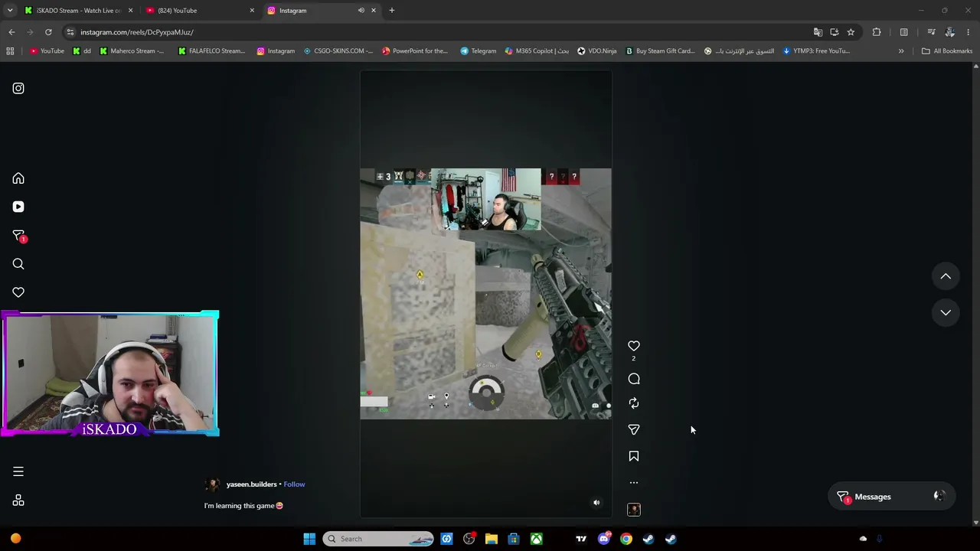The height and width of the screenshot is (551, 980).
Task: Open the Telegram bookmark
Action: click(478, 51)
